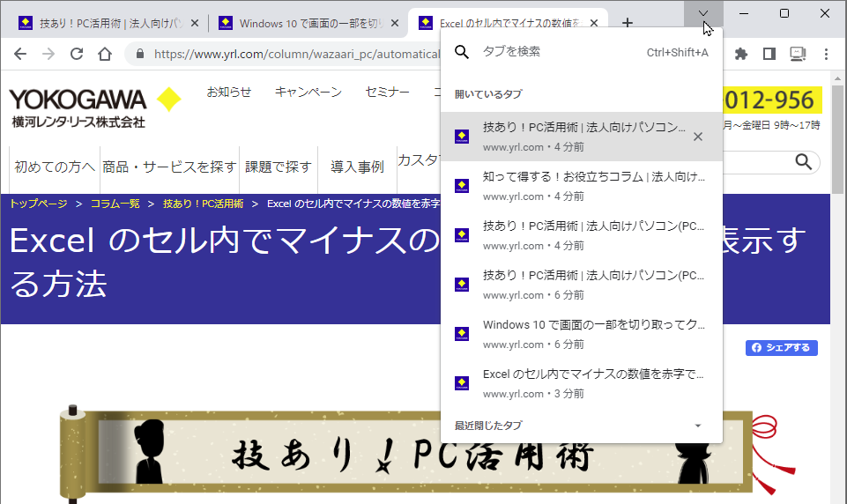Open a new tab with plus button
Image resolution: width=847 pixels, height=504 pixels.
[x=628, y=23]
